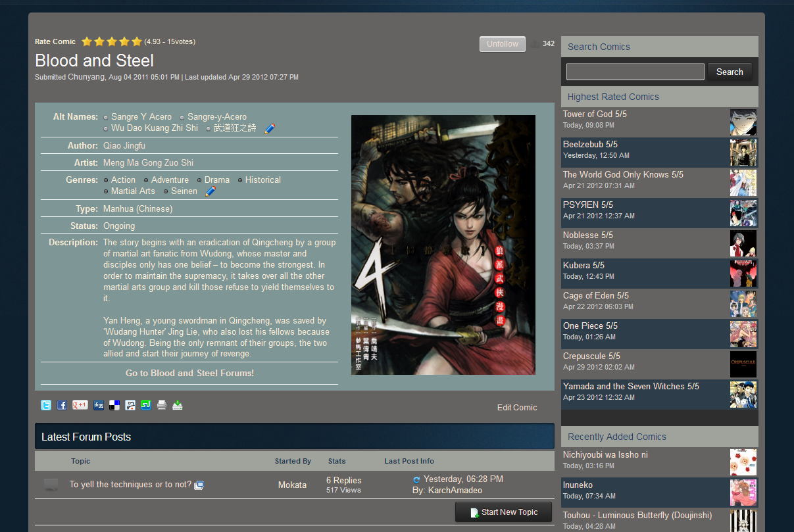
Task: Open Yamada and the Seven Witches thumbnail
Action: pyautogui.click(x=743, y=395)
